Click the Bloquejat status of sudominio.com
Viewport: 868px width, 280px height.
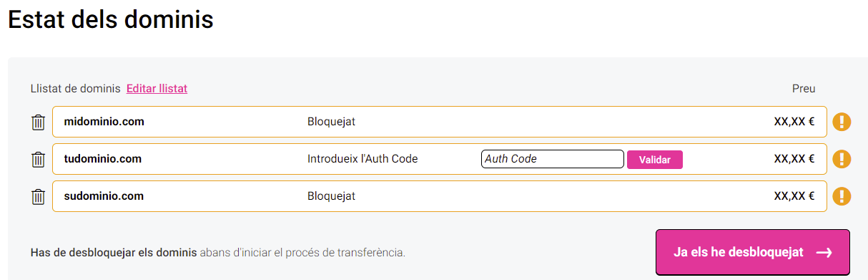click(331, 196)
